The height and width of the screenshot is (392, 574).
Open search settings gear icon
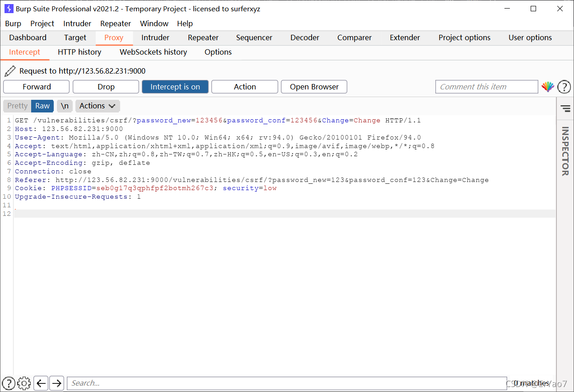24,383
